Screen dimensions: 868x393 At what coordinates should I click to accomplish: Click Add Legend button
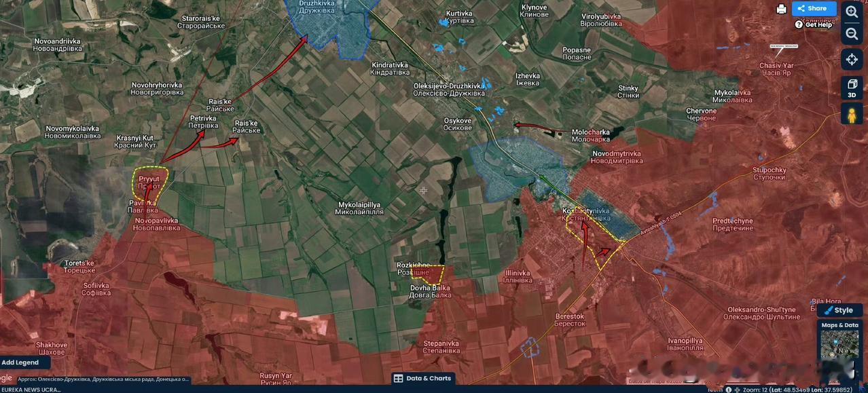[20, 362]
